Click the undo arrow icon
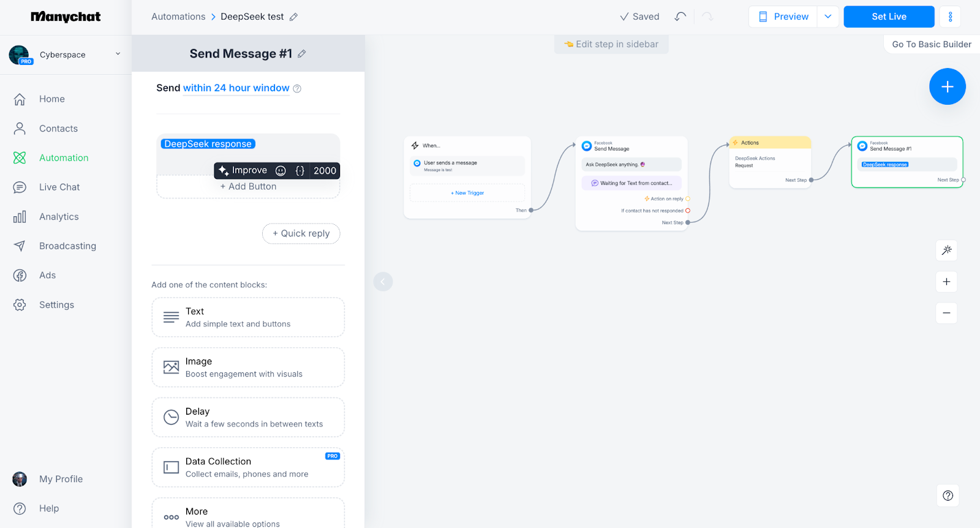The image size is (980, 528). click(680, 17)
